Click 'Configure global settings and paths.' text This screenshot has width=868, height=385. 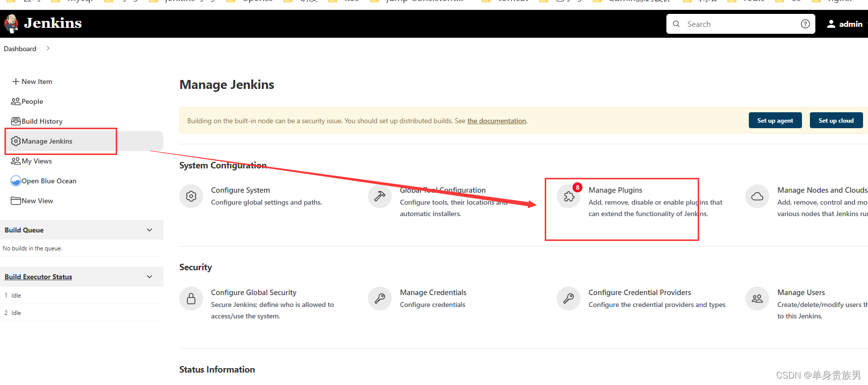267,202
